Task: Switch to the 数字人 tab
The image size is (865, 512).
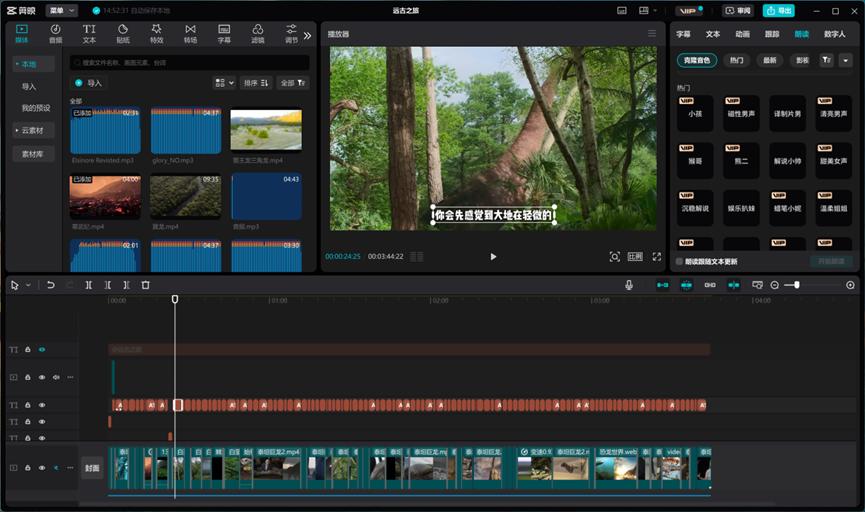Action: pyautogui.click(x=834, y=34)
